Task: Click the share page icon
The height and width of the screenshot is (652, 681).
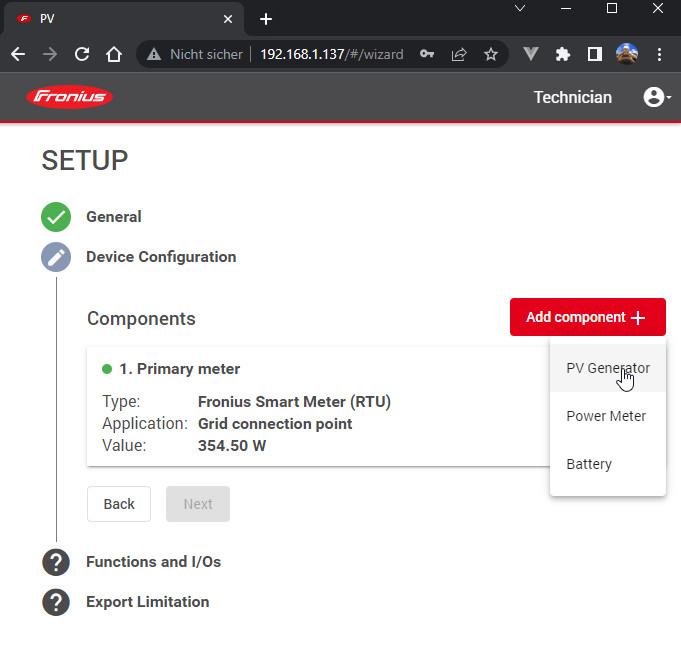Action: click(x=459, y=55)
